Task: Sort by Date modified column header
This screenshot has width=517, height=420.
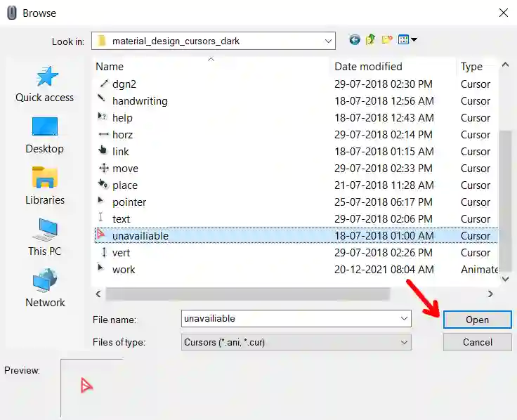Action: tap(368, 67)
